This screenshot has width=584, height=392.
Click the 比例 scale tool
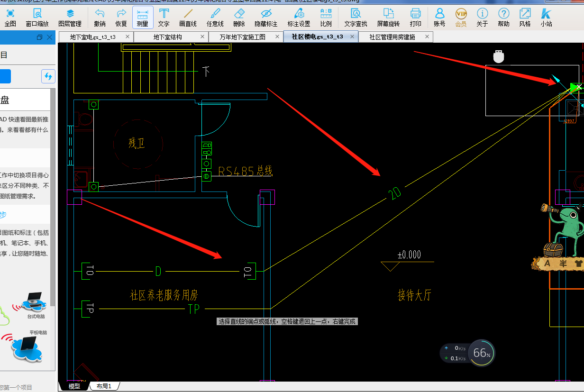tap(326, 18)
